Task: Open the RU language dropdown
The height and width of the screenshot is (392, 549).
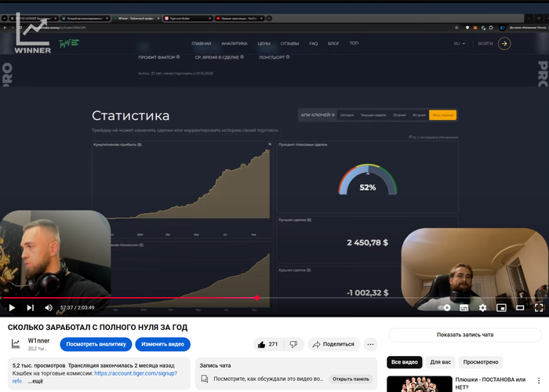Action: [460, 44]
